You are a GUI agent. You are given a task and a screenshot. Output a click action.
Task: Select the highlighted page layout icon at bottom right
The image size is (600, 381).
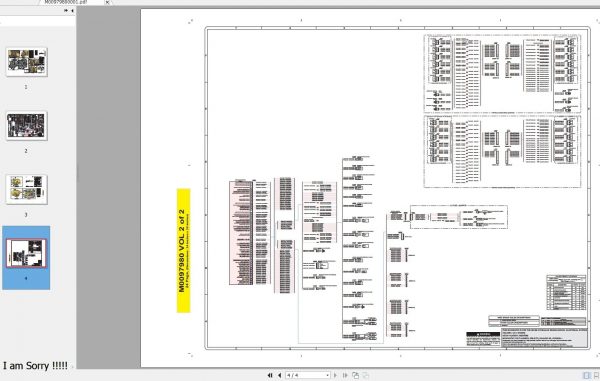pos(586,376)
